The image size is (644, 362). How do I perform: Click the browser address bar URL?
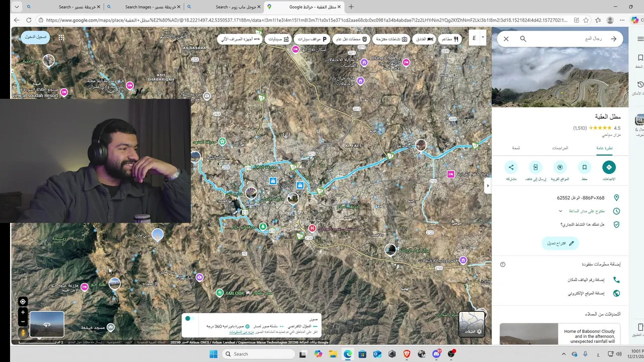[x=307, y=20]
